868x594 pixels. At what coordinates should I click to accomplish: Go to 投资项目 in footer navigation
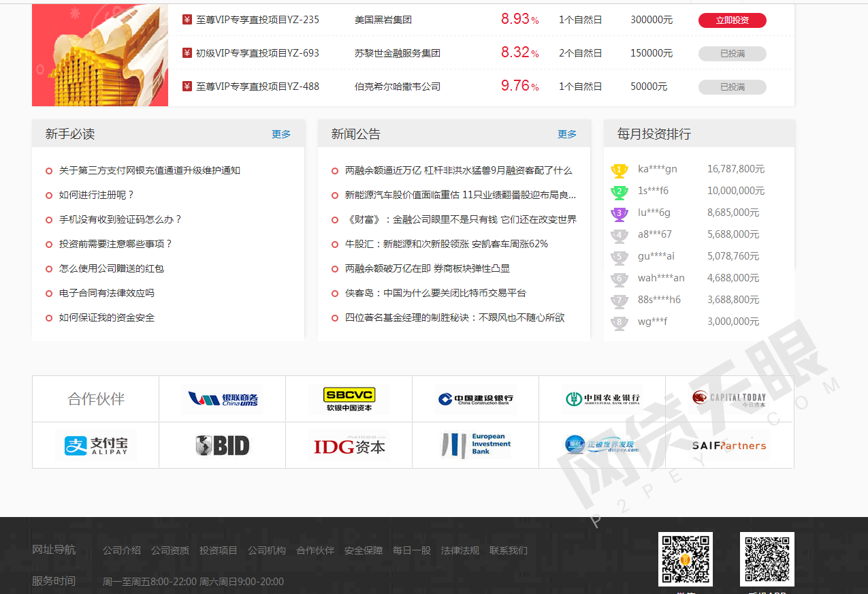(x=219, y=550)
